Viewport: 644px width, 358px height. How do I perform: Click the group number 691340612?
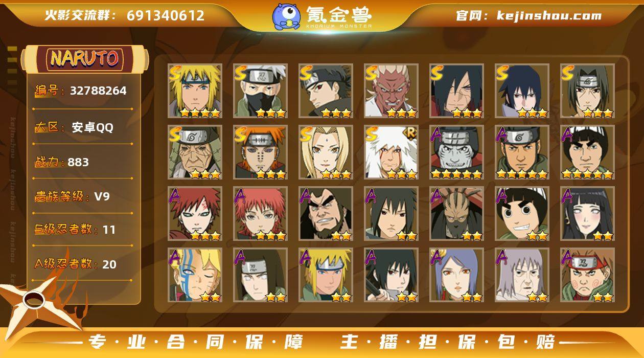click(x=166, y=15)
